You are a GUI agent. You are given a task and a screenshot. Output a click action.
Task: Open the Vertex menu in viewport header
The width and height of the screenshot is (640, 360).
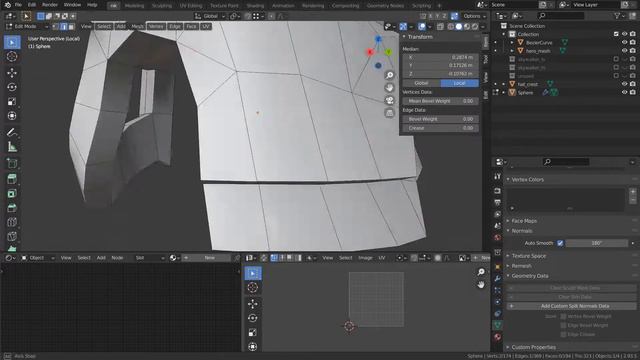click(x=156, y=27)
